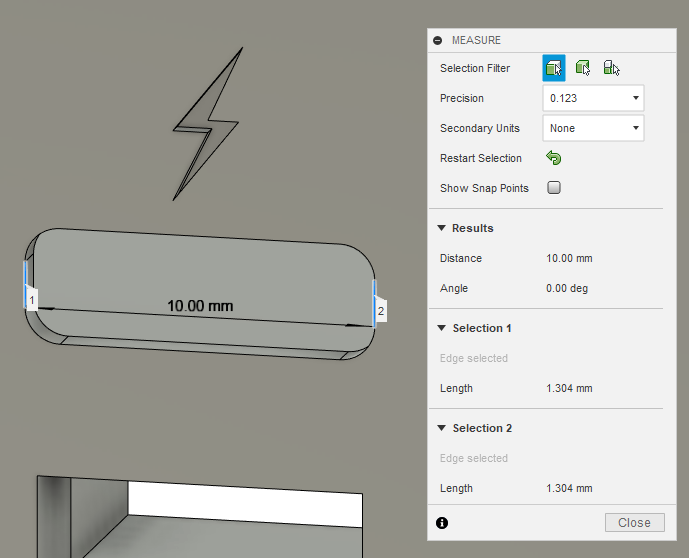Click 'Edge selected' text under Selection 1
This screenshot has width=689, height=558.
pyautogui.click(x=474, y=358)
